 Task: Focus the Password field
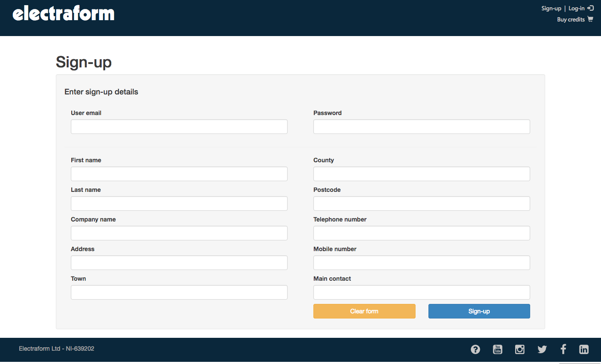[x=422, y=127]
